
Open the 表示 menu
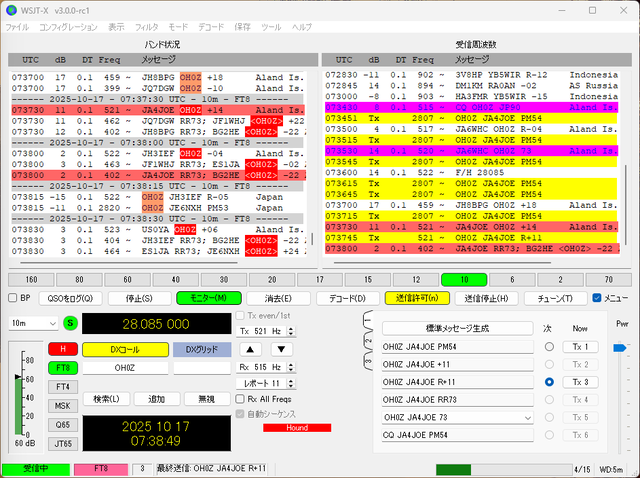pyautogui.click(x=116, y=27)
